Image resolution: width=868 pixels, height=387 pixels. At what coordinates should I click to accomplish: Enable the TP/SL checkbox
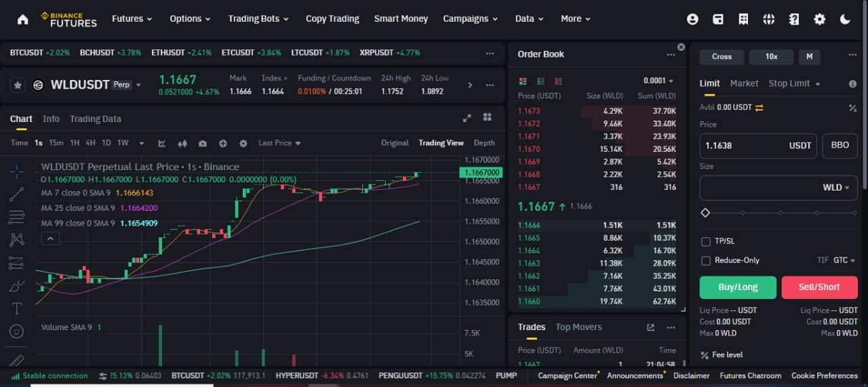pos(706,241)
